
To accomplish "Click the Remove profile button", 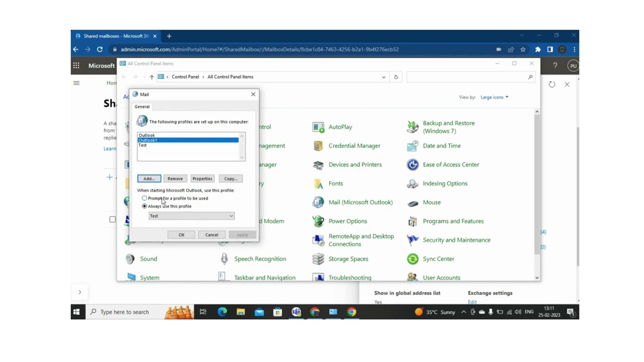I will (x=175, y=178).
